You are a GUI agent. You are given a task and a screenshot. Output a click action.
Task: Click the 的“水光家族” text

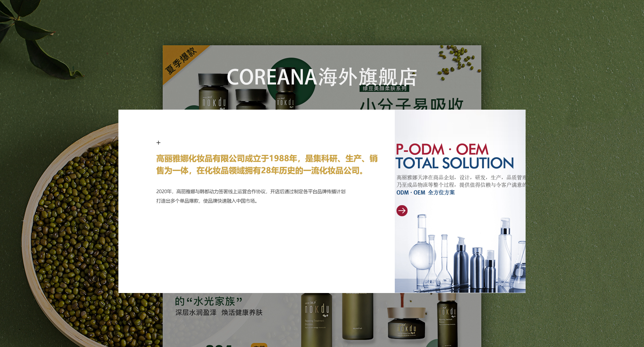click(209, 301)
